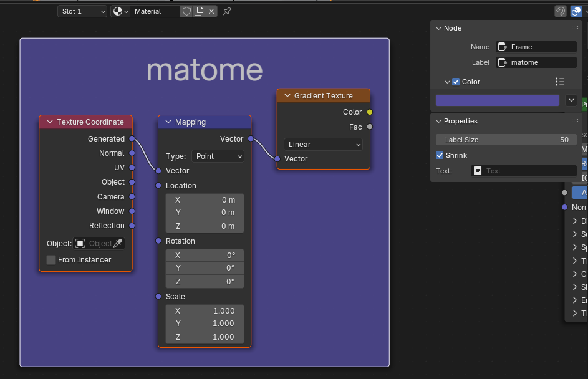Click the Location X field showing 0 m

[205, 200]
